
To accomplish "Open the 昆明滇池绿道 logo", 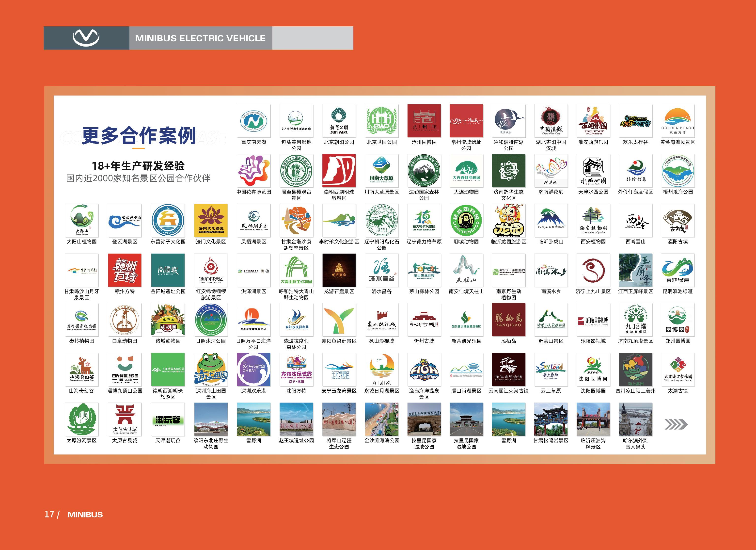I will pyautogui.click(x=678, y=270).
